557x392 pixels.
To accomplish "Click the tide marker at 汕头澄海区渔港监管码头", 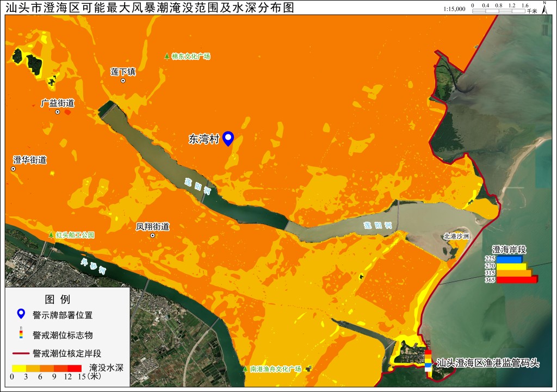I will point(429,361).
